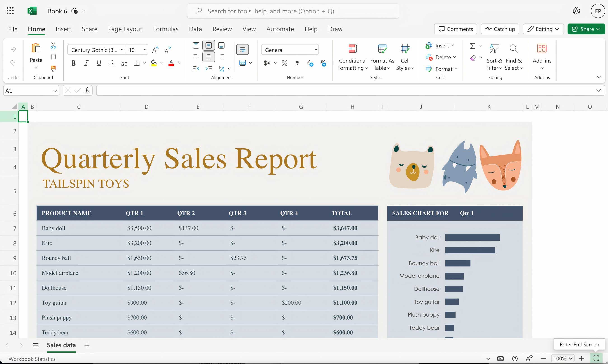Open the File menu
This screenshot has height=364, width=608.
(x=13, y=29)
